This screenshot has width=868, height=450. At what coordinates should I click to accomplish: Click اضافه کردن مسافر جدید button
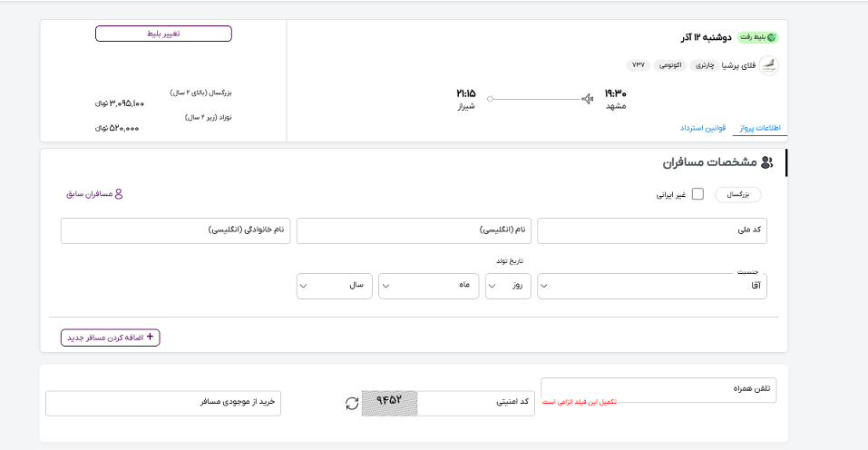tap(110, 337)
